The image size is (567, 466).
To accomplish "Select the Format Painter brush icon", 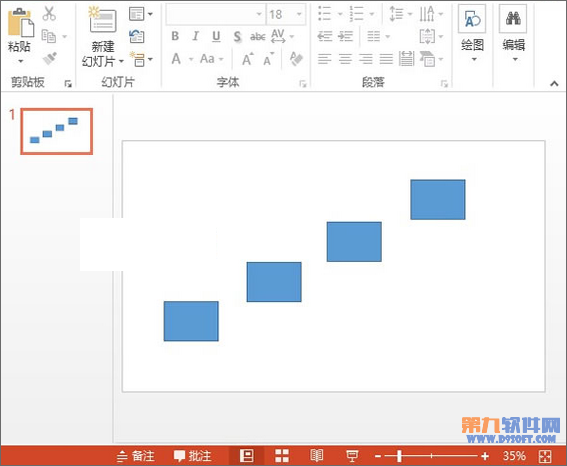I will [x=50, y=59].
